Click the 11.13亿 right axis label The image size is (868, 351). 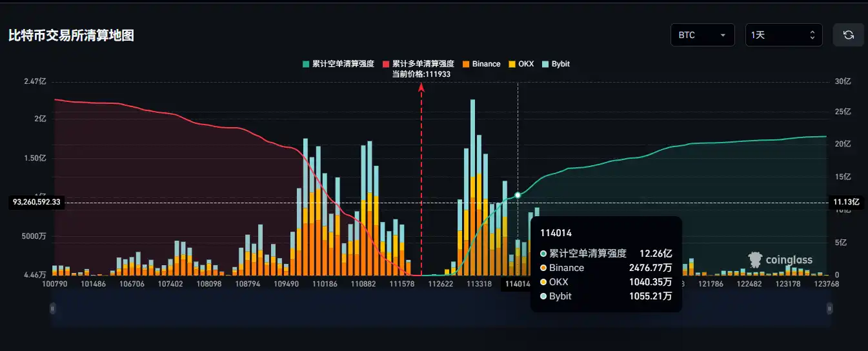pyautogui.click(x=846, y=202)
